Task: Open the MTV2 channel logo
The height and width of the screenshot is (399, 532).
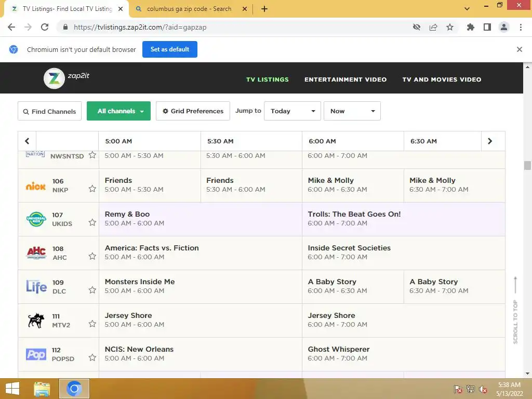Action: click(36, 321)
